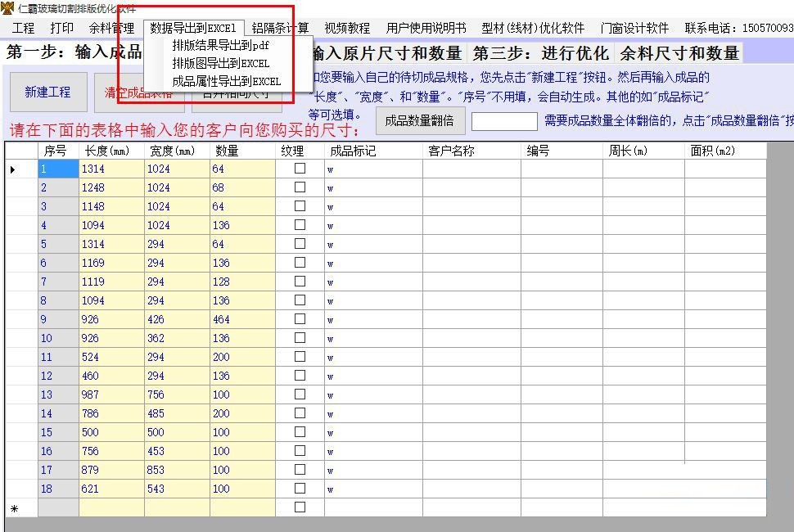794x532 pixels.
Task: Click the 面积(m2) column header
Action: pyautogui.click(x=725, y=151)
